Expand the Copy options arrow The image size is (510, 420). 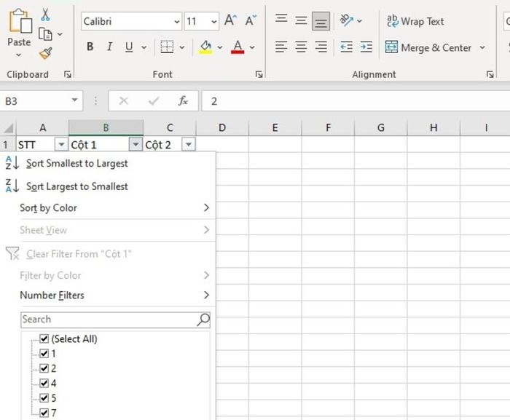pyautogui.click(x=60, y=34)
